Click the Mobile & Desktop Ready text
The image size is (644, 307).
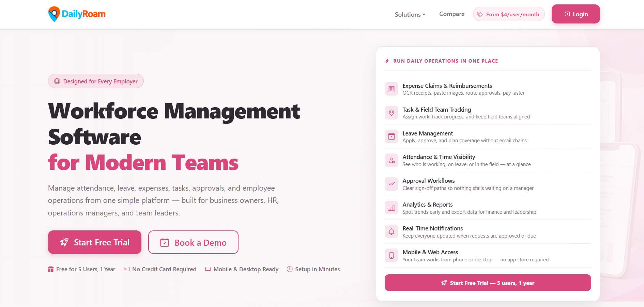(246, 269)
